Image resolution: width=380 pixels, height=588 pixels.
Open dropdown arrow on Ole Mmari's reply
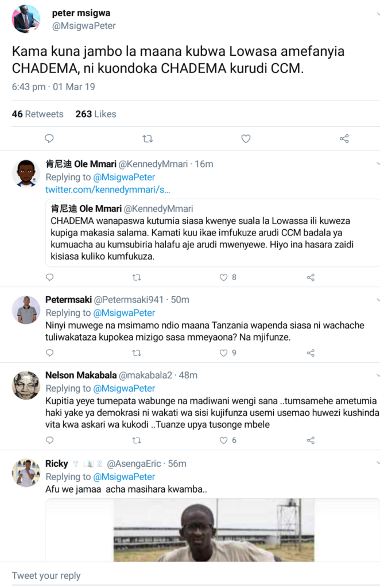pyautogui.click(x=377, y=164)
